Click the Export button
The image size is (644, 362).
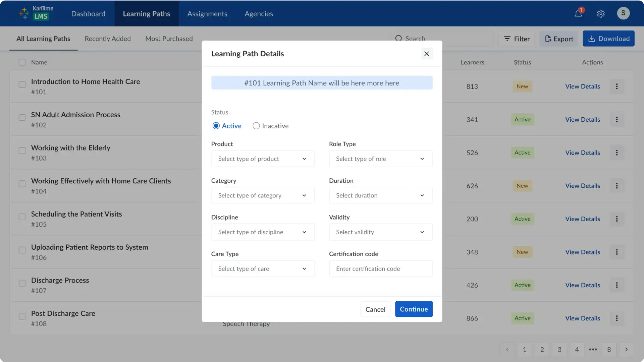[559, 39]
